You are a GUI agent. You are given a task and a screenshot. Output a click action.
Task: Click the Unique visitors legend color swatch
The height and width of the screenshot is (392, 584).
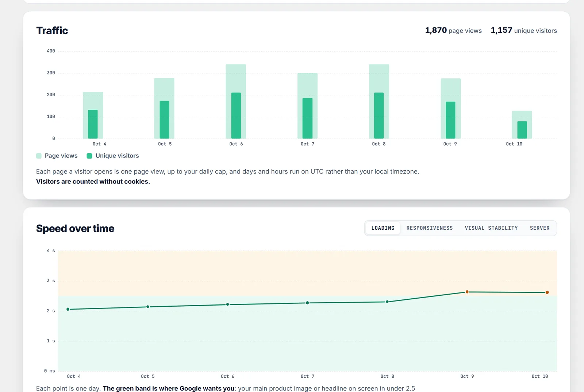[89, 156]
